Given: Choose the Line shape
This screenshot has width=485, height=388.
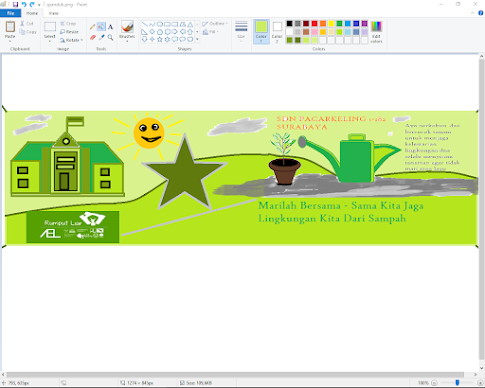Looking at the screenshot, I should pos(144,24).
